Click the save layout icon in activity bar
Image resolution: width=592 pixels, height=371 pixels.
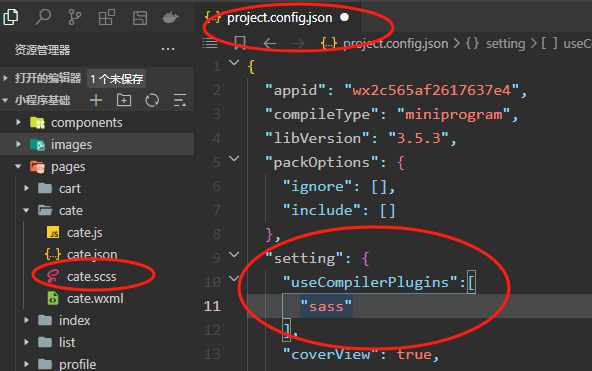[140, 18]
